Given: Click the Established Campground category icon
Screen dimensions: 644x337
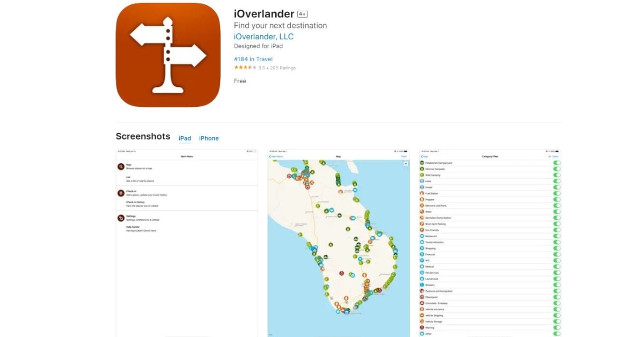Looking at the screenshot, I should point(422,163).
